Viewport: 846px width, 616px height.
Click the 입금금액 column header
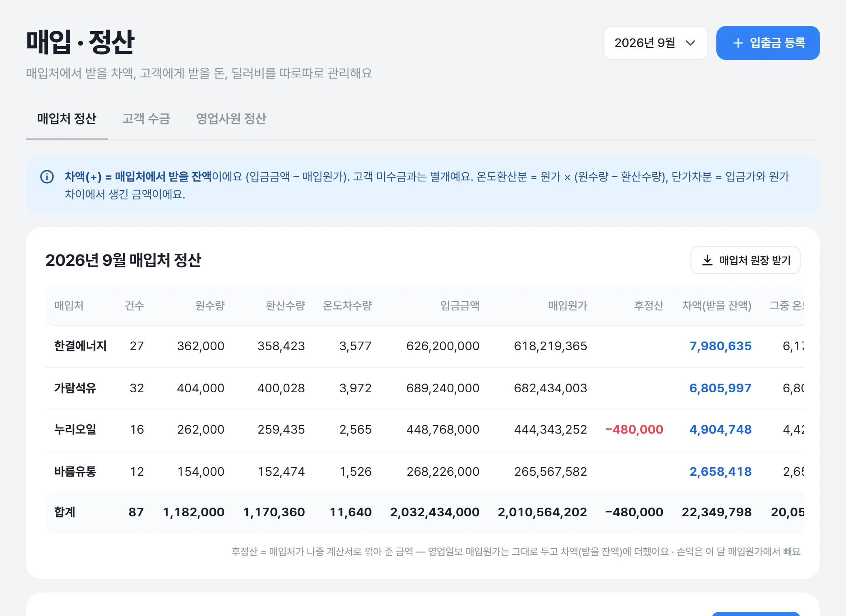tap(460, 306)
